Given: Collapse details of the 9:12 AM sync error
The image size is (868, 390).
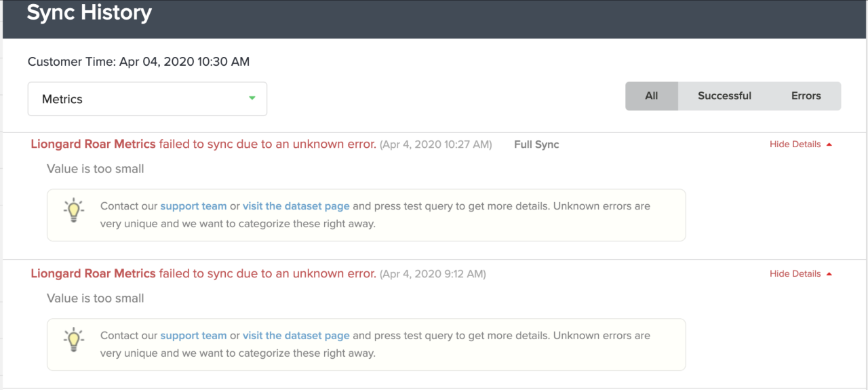Looking at the screenshot, I should coord(801,274).
